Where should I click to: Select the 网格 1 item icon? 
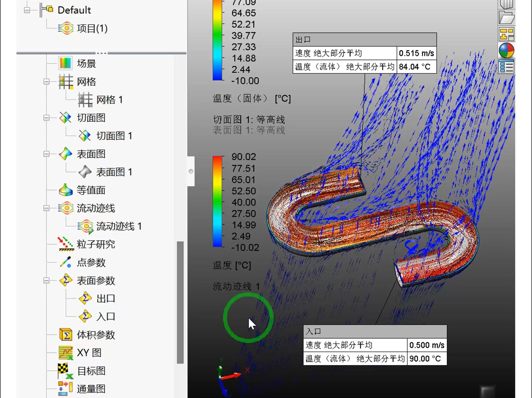pyautogui.click(x=85, y=100)
